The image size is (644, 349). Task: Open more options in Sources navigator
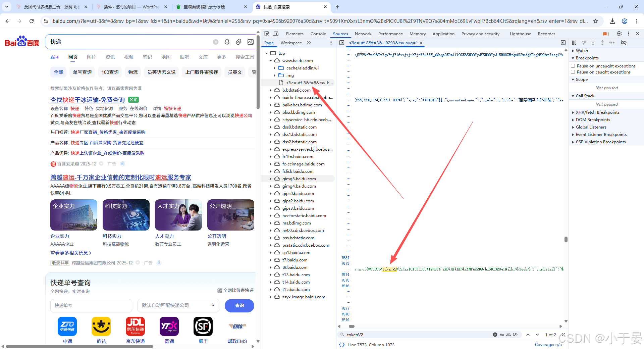coord(331,43)
